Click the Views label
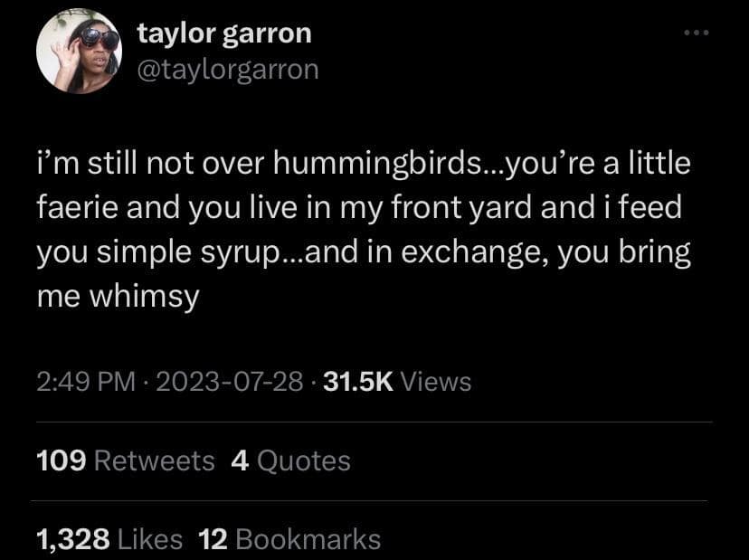Viewport: 749px width, 560px height. pyautogui.click(x=435, y=382)
